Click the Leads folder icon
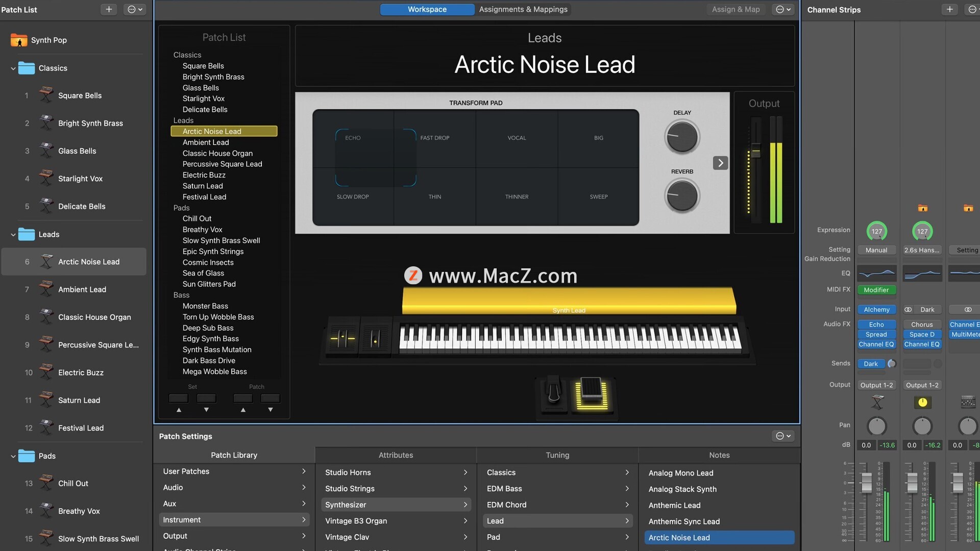This screenshot has width=980, height=551. pyautogui.click(x=27, y=234)
